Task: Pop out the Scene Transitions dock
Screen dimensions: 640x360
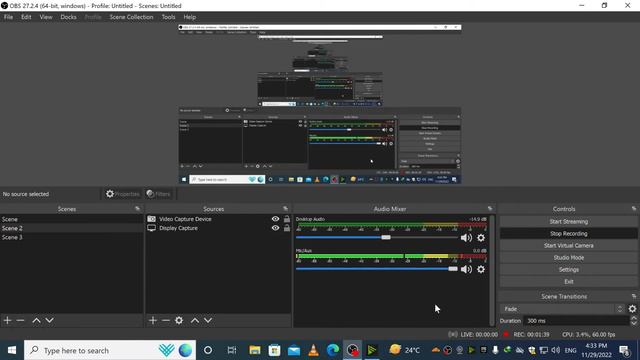Action: click(x=634, y=296)
